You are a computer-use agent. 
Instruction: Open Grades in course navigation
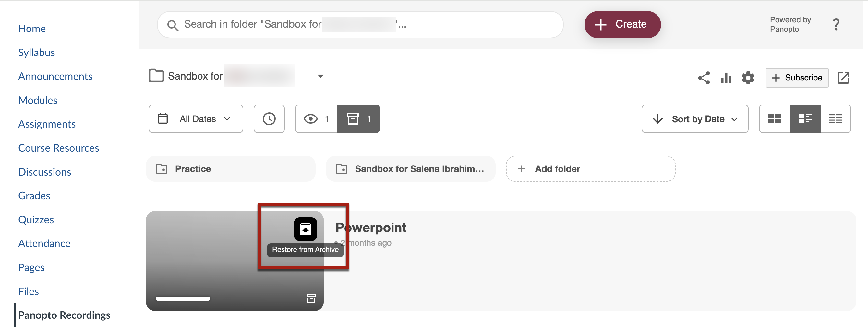click(34, 195)
